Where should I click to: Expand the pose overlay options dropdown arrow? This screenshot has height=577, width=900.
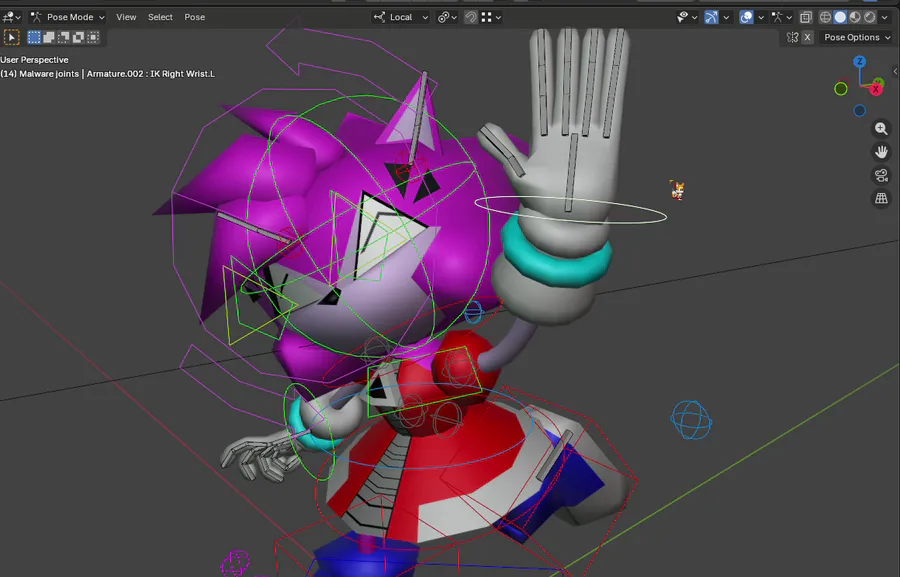coord(789,17)
